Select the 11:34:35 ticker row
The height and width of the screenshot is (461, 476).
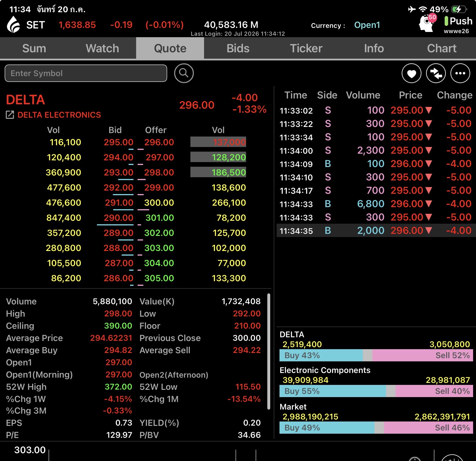pos(376,231)
